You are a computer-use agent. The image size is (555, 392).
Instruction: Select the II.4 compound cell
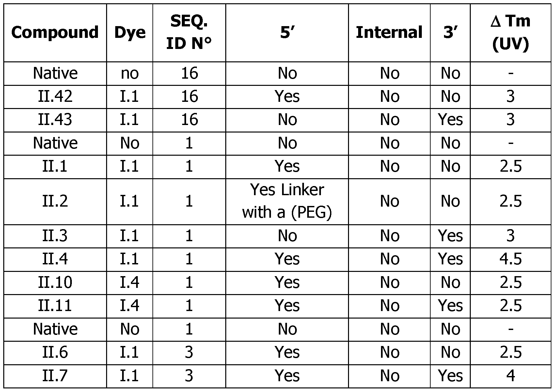pos(55,259)
